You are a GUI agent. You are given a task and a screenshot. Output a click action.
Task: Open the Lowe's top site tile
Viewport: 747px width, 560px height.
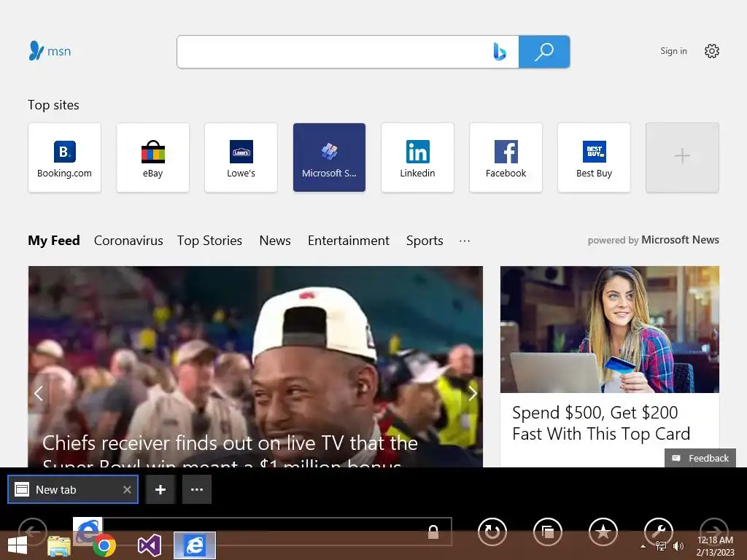click(241, 157)
